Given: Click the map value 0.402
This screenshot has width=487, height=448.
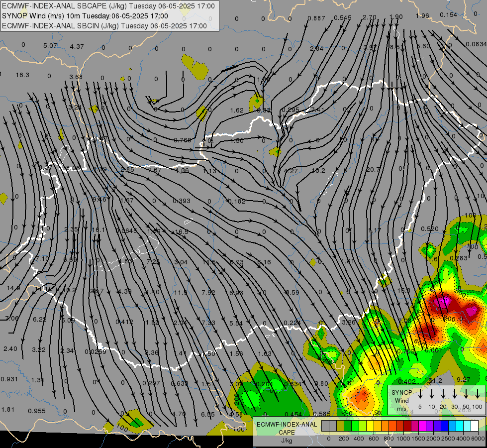Looking at the screenshot, I should coord(406,381).
